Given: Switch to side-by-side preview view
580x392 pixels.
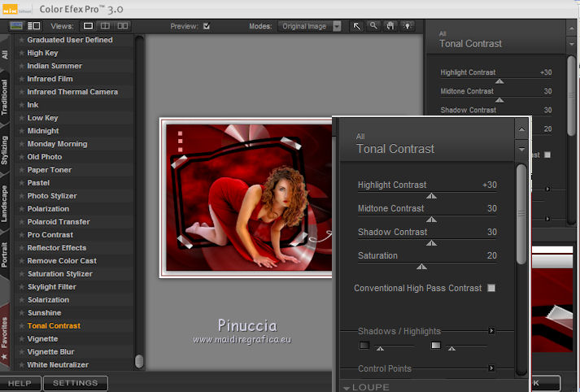Looking at the screenshot, I should pyautogui.click(x=121, y=26).
